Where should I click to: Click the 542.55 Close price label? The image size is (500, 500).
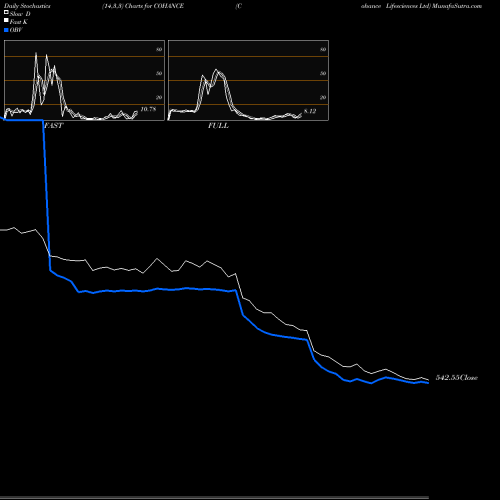coord(457,378)
